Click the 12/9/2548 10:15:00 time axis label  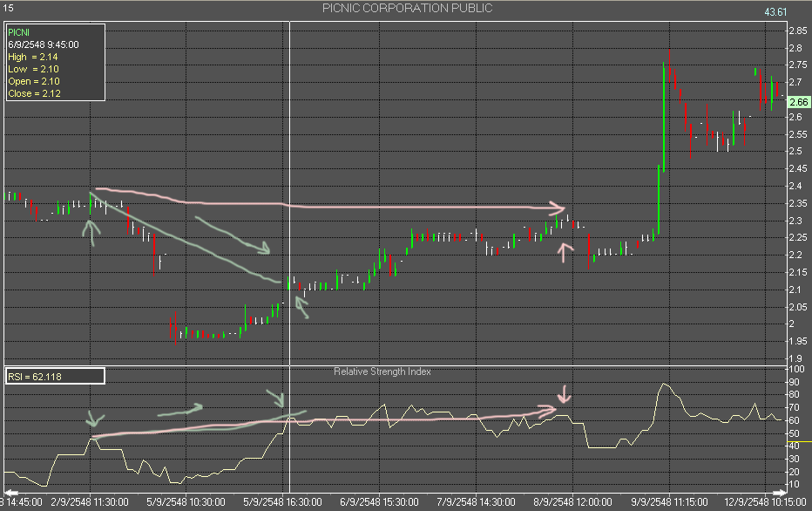[x=766, y=502]
